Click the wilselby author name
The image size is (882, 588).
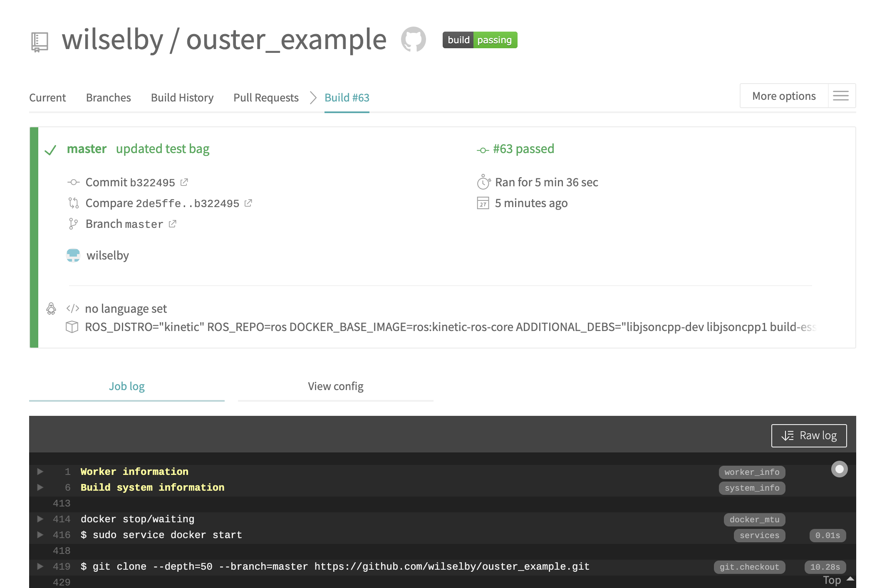pos(108,255)
